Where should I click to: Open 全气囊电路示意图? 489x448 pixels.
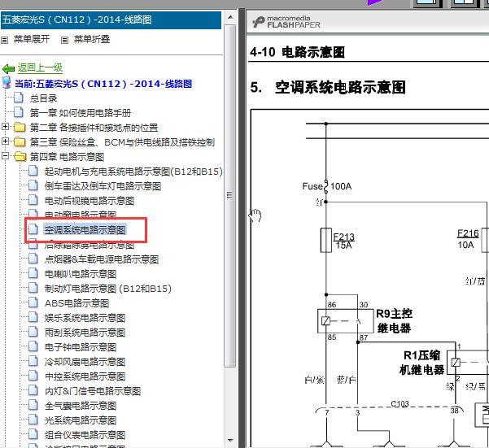click(x=81, y=406)
